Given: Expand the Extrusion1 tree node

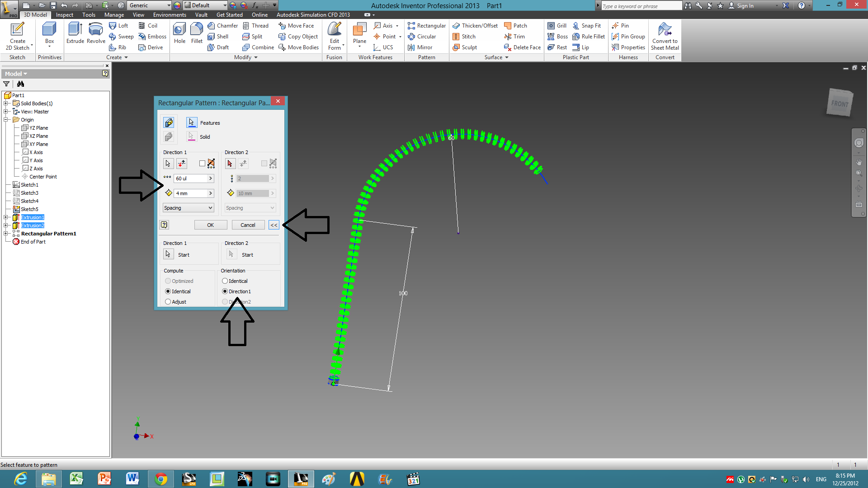Looking at the screenshot, I should click(x=6, y=217).
